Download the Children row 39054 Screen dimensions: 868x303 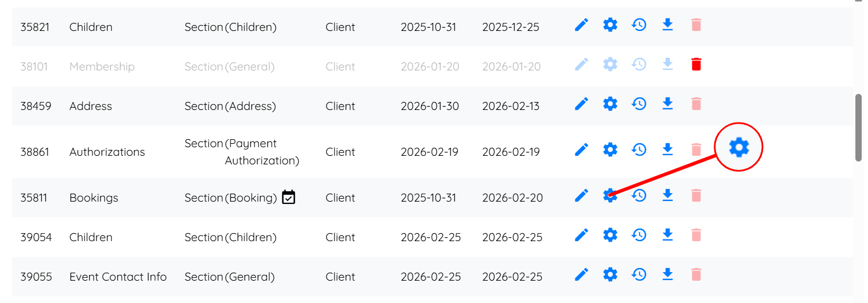pos(667,235)
